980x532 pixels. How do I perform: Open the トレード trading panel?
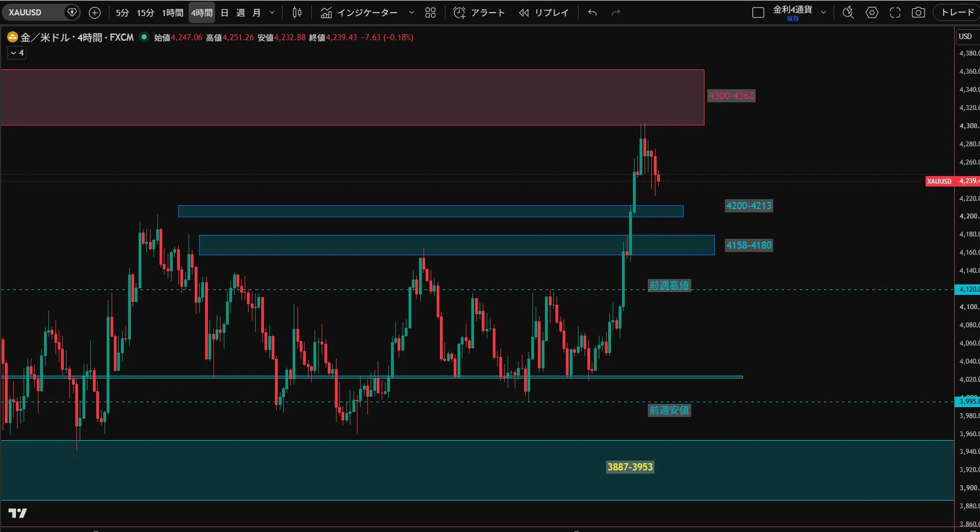pos(957,13)
